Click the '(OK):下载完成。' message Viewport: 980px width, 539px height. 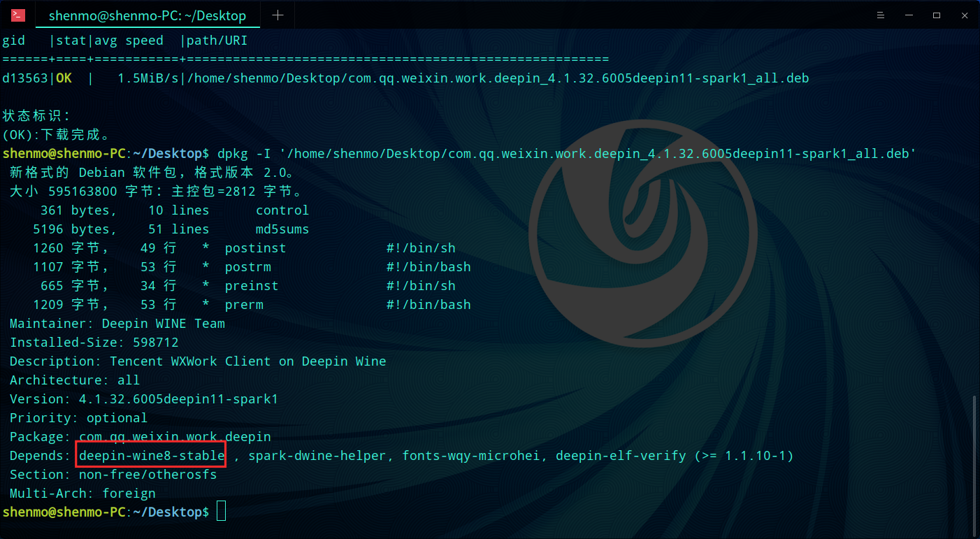[56, 135]
